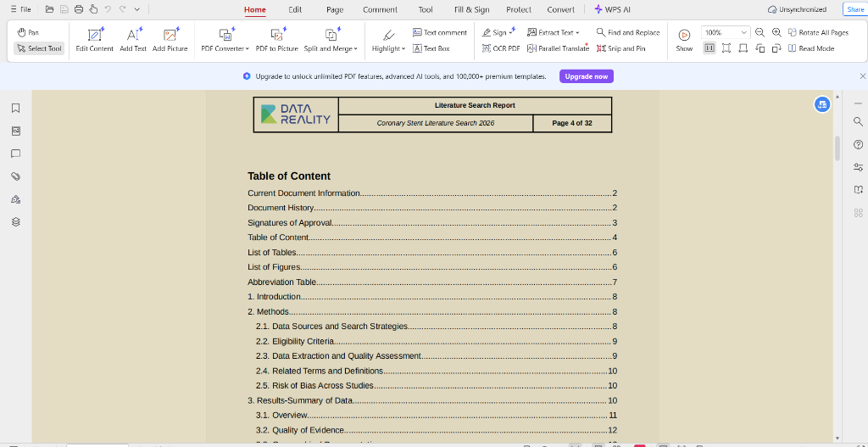
Task: Switch to the Edit tab
Action: (x=295, y=9)
